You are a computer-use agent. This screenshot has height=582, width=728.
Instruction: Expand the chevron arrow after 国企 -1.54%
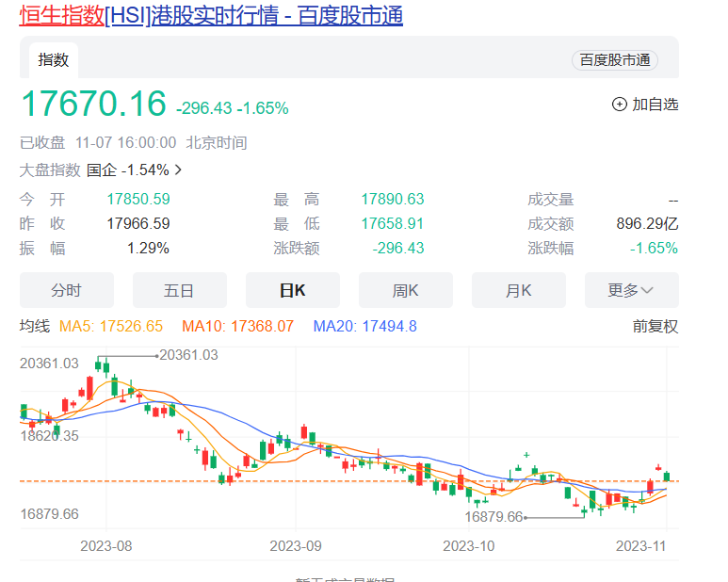coord(178,170)
